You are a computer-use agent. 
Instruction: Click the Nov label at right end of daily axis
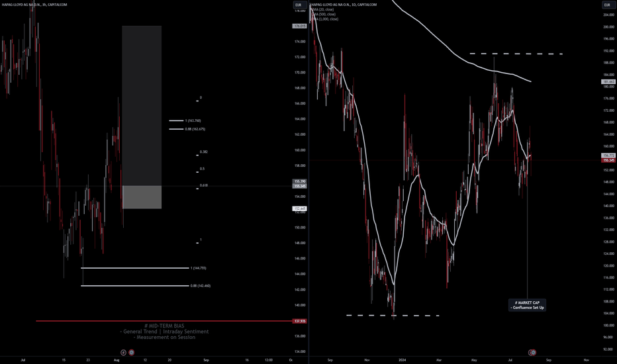586,359
